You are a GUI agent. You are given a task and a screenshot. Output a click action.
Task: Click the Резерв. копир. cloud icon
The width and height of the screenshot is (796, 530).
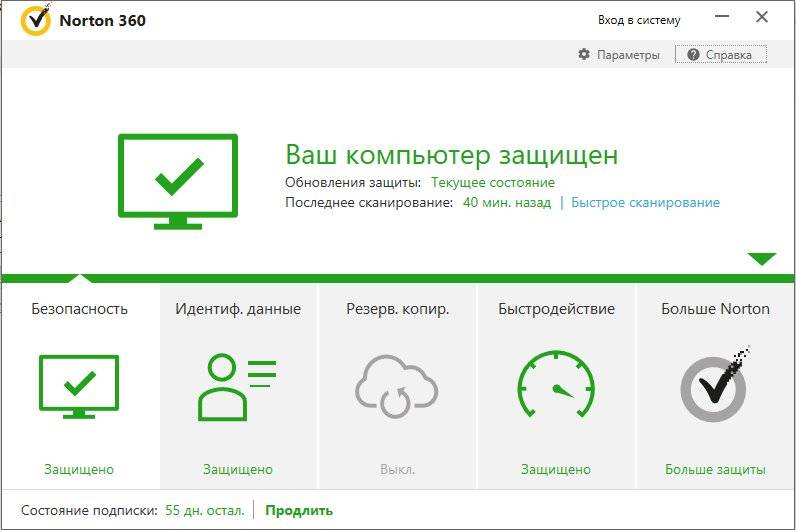396,385
